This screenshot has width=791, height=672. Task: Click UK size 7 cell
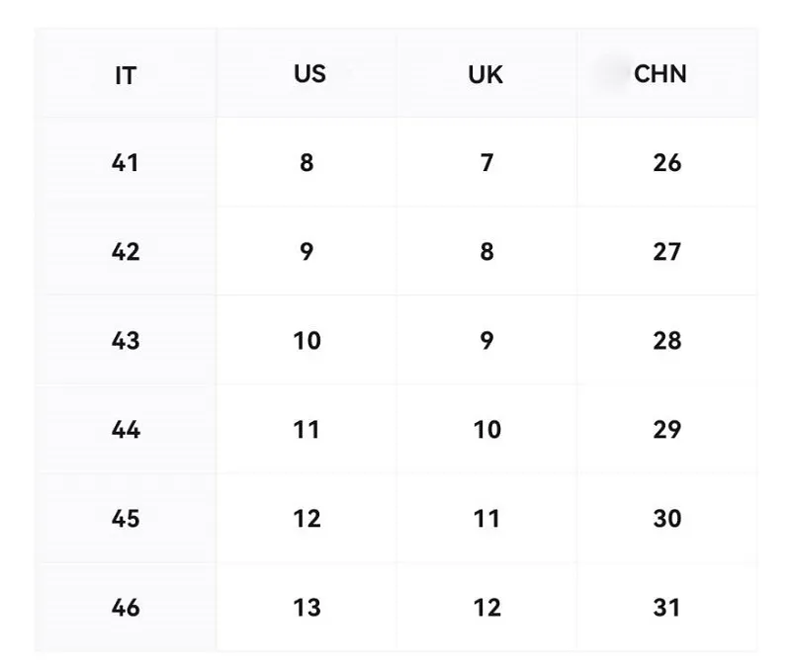(x=486, y=163)
